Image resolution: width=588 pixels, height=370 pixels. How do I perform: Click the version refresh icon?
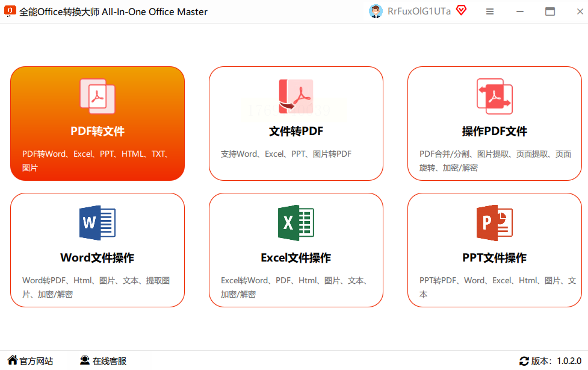(524, 361)
